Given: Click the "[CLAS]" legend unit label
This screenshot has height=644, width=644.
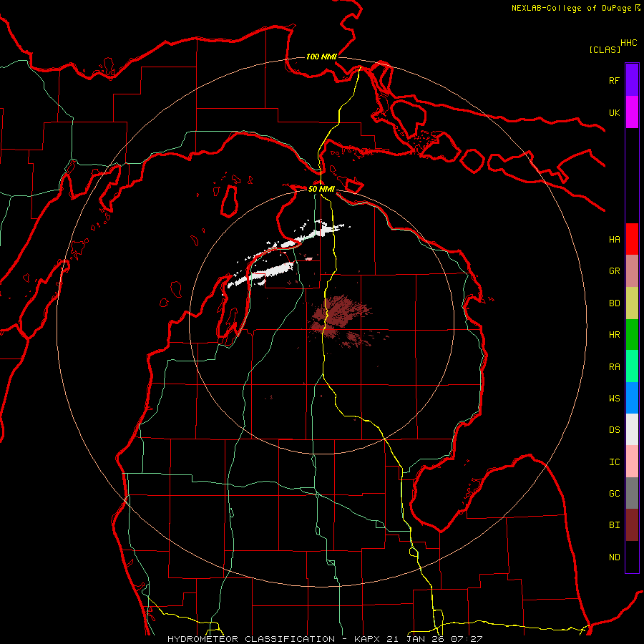Looking at the screenshot, I should 605,49.
